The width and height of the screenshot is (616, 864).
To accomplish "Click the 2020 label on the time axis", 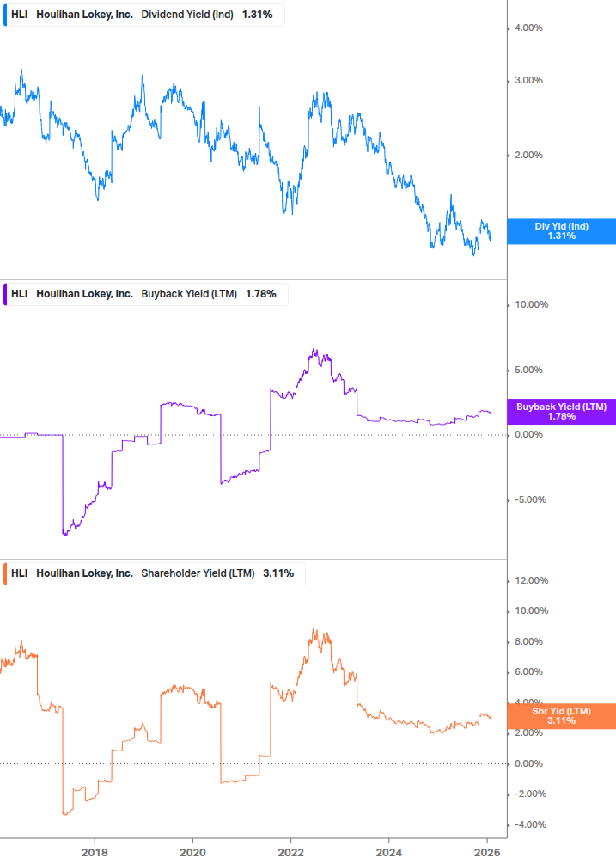I will click(192, 853).
